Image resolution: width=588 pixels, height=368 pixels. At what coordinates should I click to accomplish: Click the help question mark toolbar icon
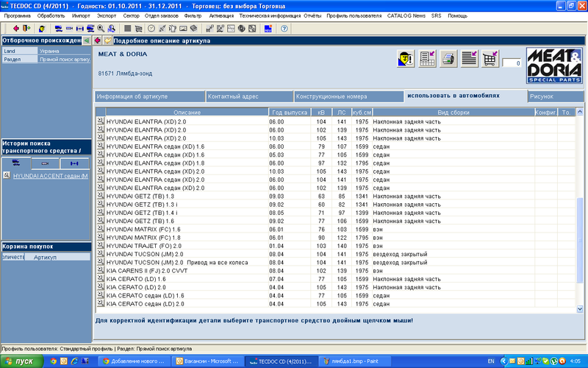(284, 29)
